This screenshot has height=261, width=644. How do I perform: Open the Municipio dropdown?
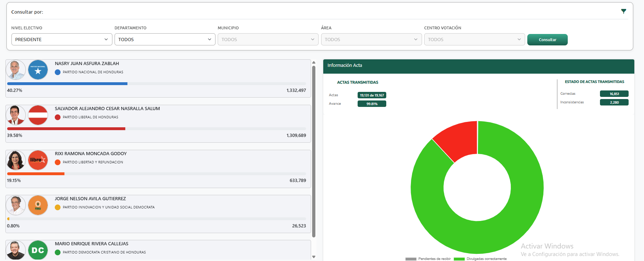click(x=268, y=39)
